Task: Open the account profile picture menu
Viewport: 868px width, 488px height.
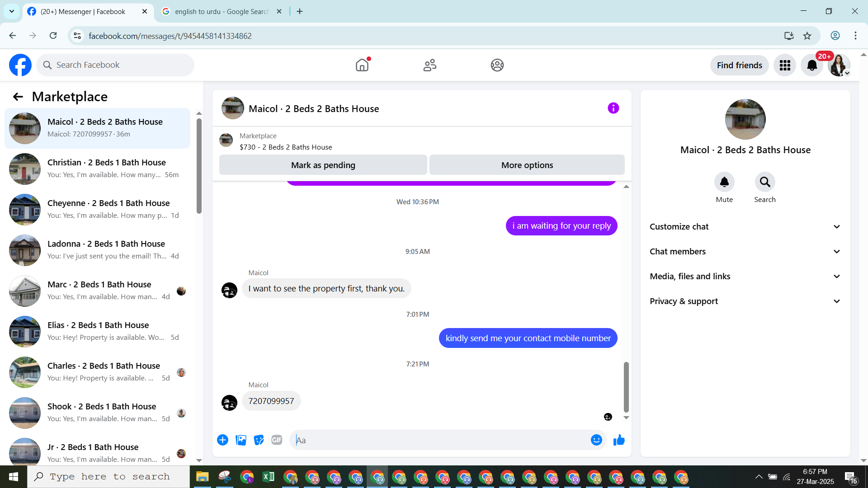Action: 839,66
